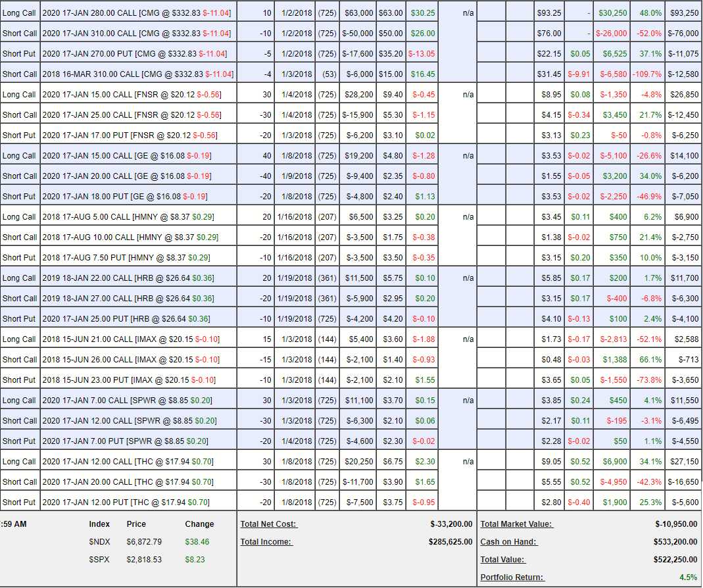Click the Total Income label
Viewport: 703px width, 588px height.
tap(266, 542)
